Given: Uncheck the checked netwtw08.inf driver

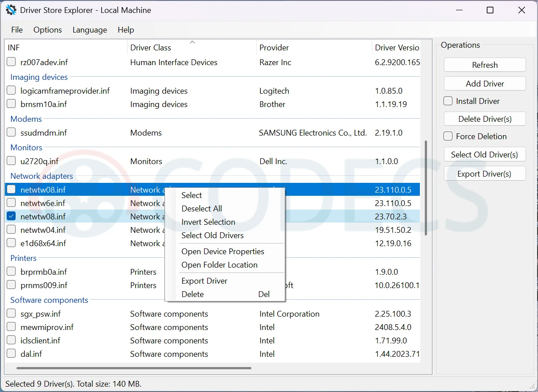Looking at the screenshot, I should (x=12, y=216).
